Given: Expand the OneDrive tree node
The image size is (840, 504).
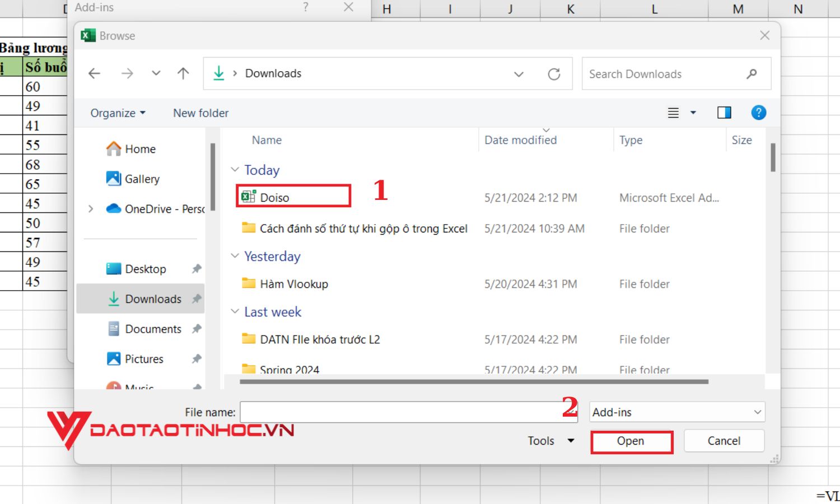Looking at the screenshot, I should pos(91,209).
